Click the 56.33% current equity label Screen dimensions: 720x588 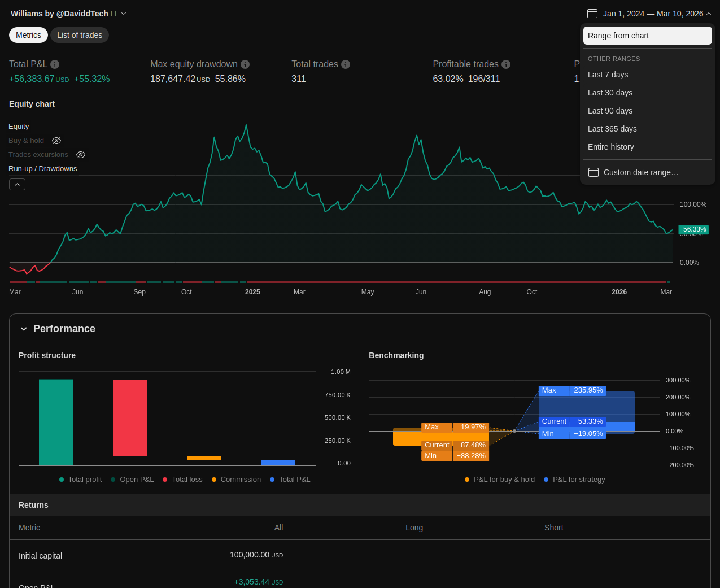tap(693, 229)
